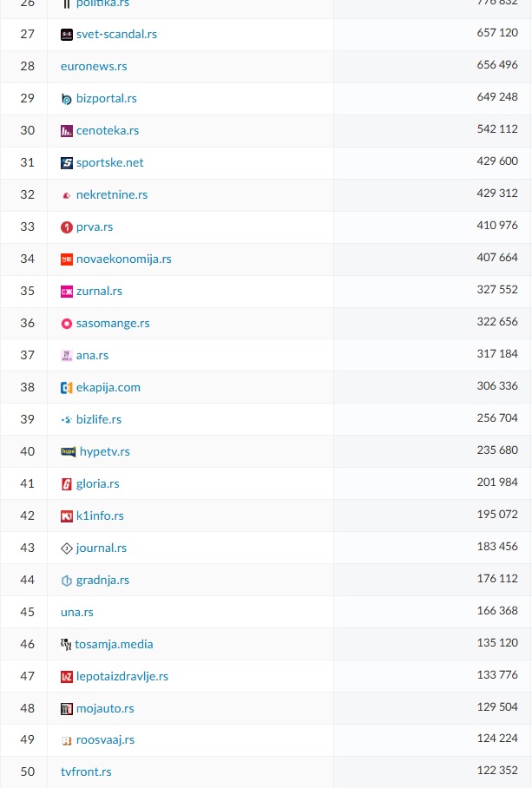
Task: Open the una.rs link
Action: coord(77,613)
